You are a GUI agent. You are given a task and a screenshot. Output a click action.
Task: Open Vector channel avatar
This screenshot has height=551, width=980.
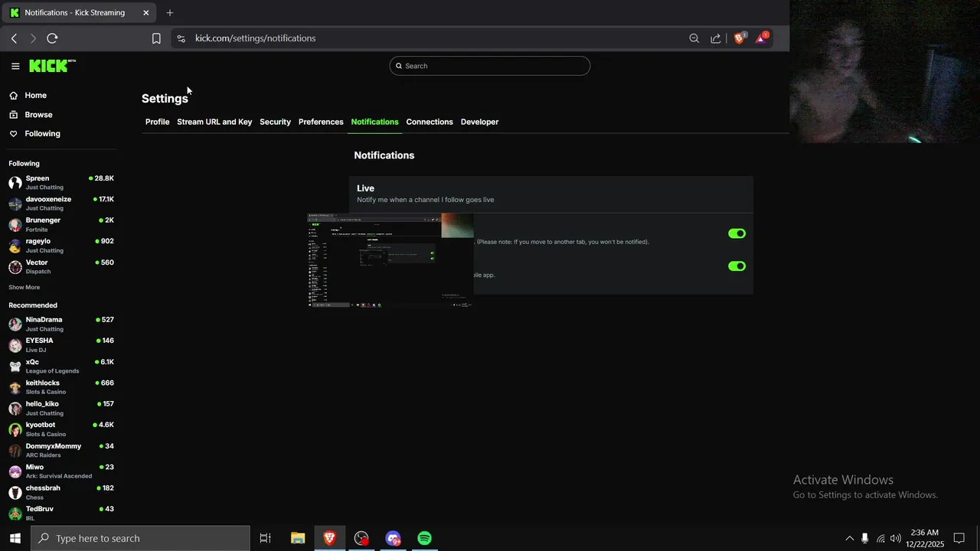[x=15, y=267]
